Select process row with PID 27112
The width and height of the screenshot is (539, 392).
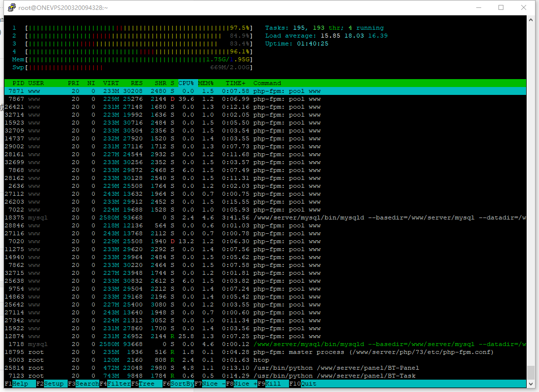click(265, 194)
